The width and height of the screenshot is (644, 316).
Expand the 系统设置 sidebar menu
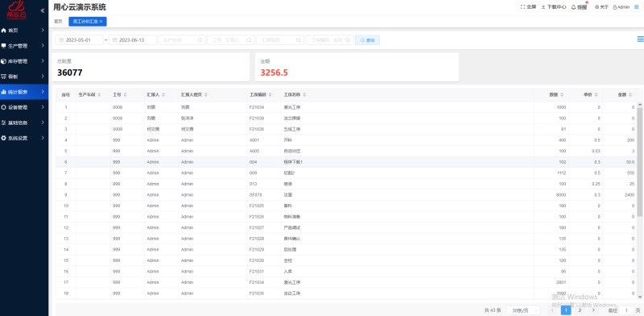click(x=43, y=139)
